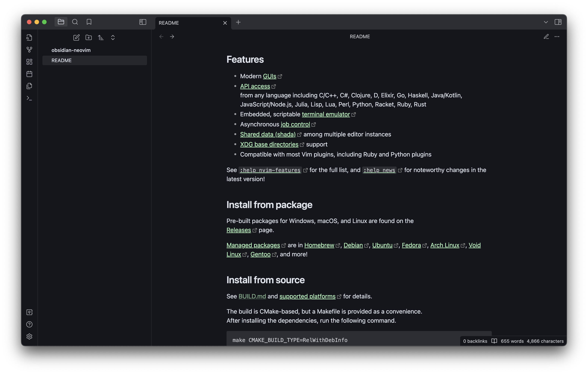The width and height of the screenshot is (588, 374).
Task: Open the Debian link
Action: tap(353, 245)
